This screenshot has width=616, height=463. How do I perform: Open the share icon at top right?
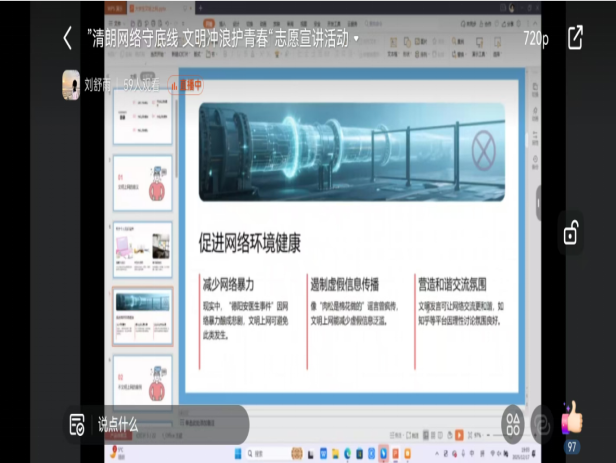[575, 38]
